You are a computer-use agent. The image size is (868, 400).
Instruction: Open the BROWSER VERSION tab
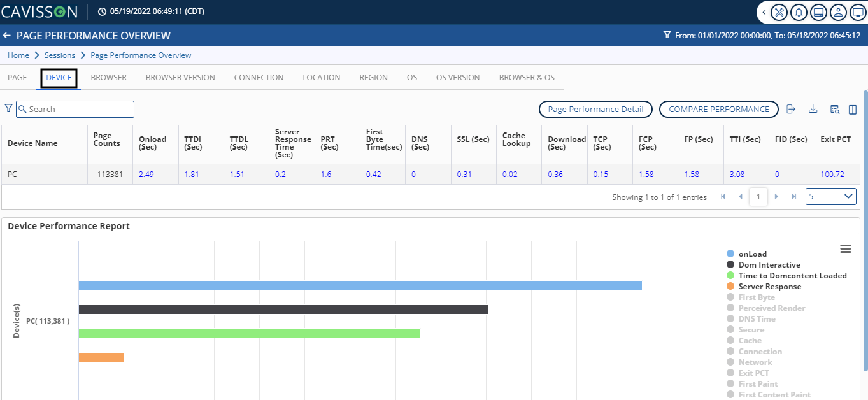click(180, 78)
